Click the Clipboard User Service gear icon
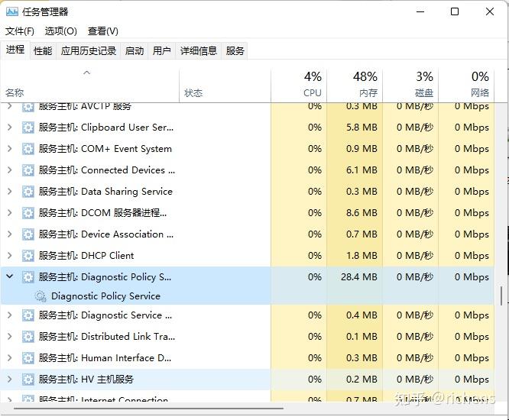This screenshot has width=509, height=420. tap(28, 128)
